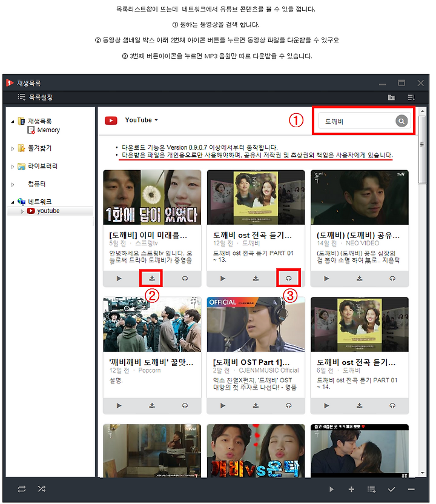This screenshot has width=436, height=504.
Task: Open the OFFICIAL CJENM music thumbnail
Action: (256, 325)
